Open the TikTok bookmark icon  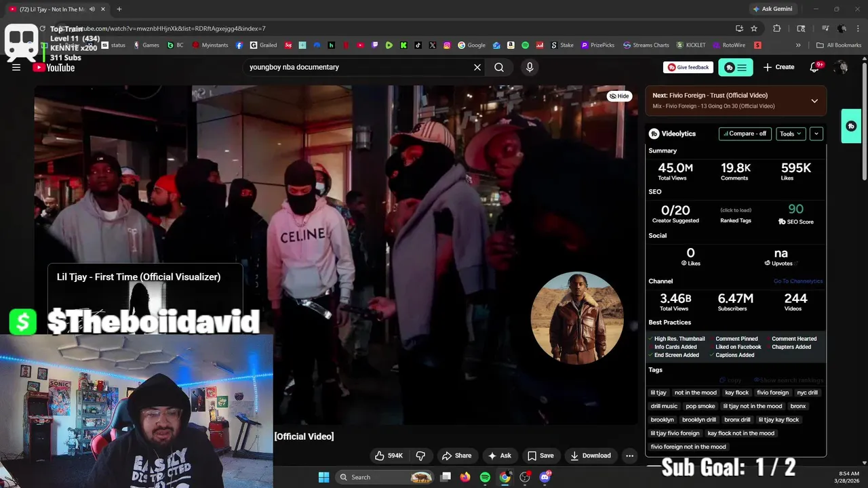[418, 45]
